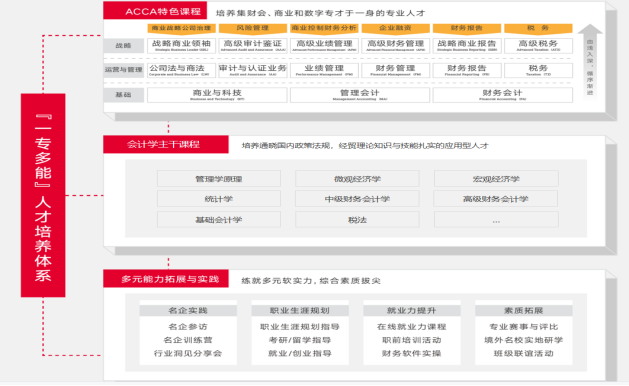This screenshot has height=386, width=629.
Task: Click the 多元能力拓展与实践 red header
Action: 166,279
